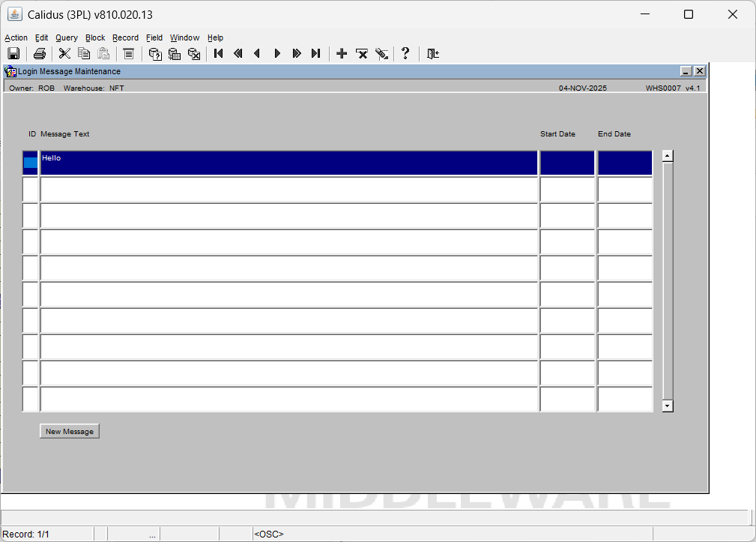
Task: Click the Hello message text field
Action: 288,163
